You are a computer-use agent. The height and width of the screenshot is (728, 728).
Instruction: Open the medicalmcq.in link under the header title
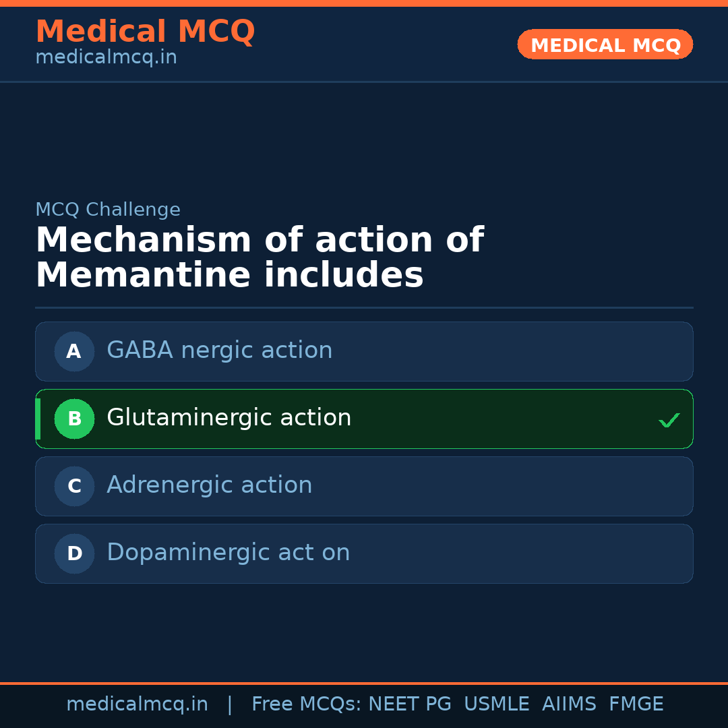(x=106, y=58)
